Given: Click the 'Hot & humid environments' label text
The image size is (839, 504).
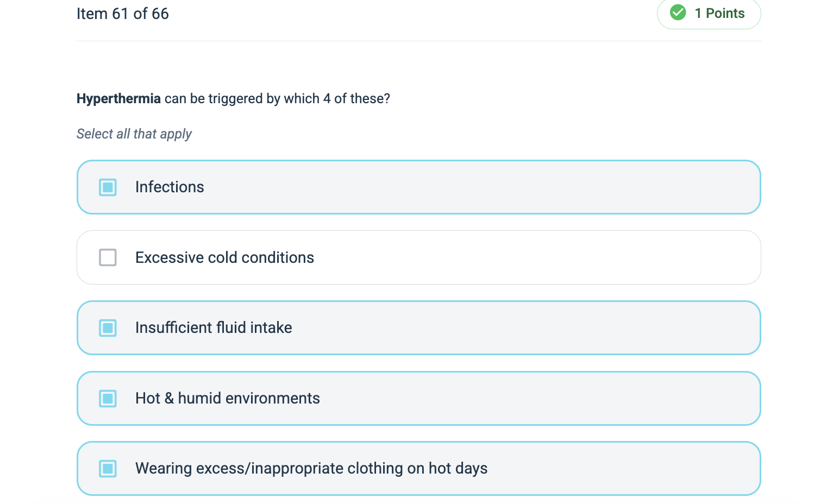Looking at the screenshot, I should coord(227,399).
